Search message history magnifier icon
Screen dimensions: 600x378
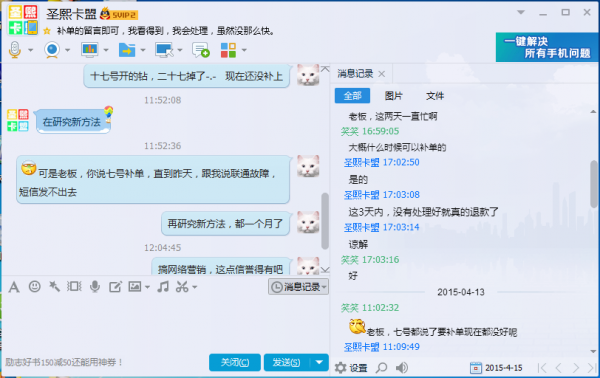click(381, 368)
